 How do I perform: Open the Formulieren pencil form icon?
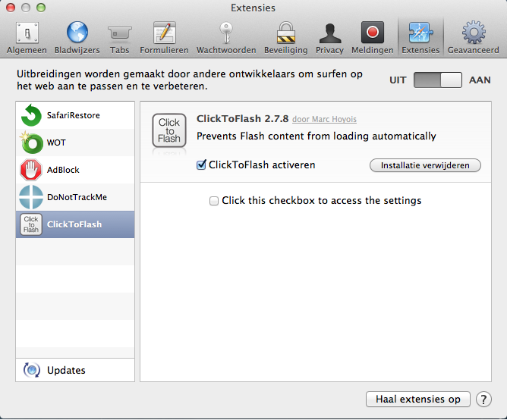(x=164, y=33)
